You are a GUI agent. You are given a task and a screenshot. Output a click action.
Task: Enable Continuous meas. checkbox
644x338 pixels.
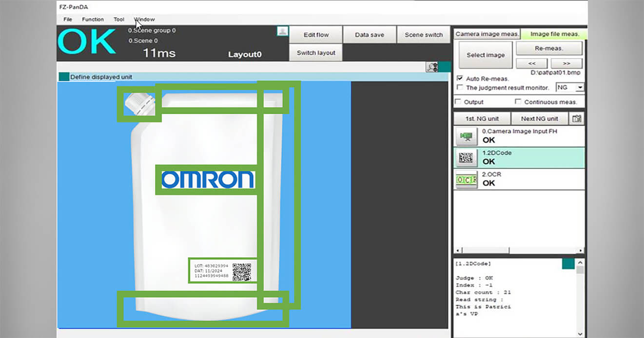(518, 102)
